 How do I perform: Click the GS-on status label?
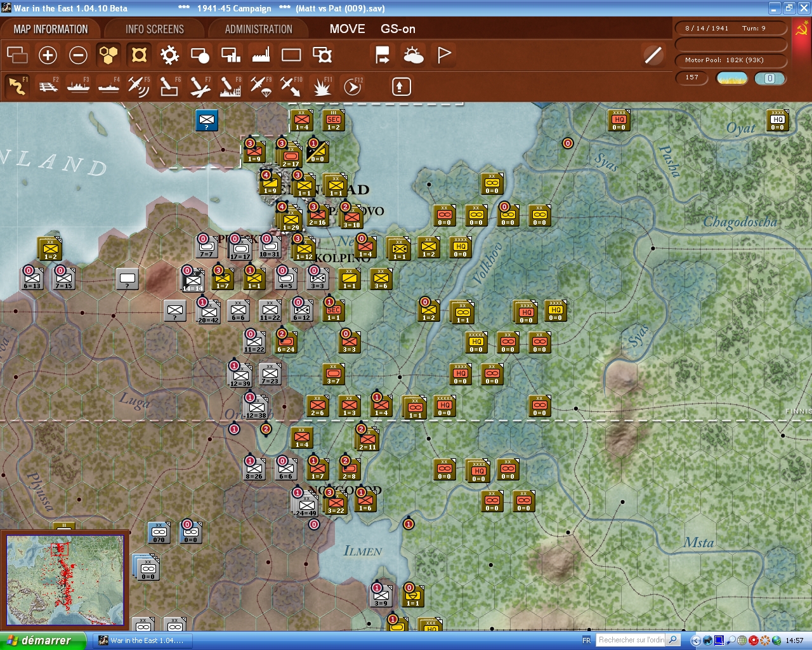tap(398, 29)
